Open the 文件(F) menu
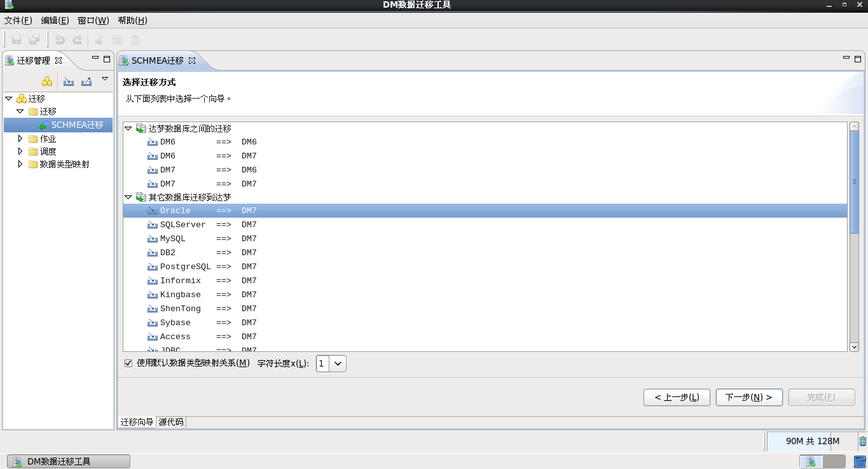This screenshot has height=469, width=868. [18, 20]
